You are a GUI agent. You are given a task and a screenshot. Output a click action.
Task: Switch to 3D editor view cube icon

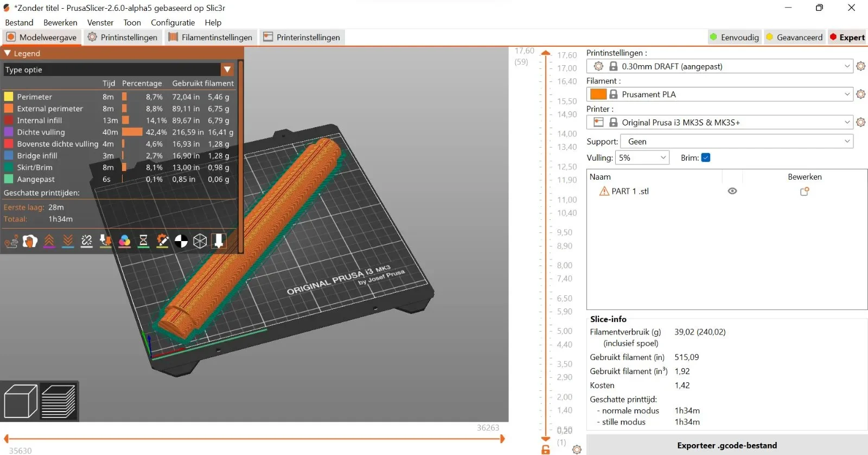[21, 401]
